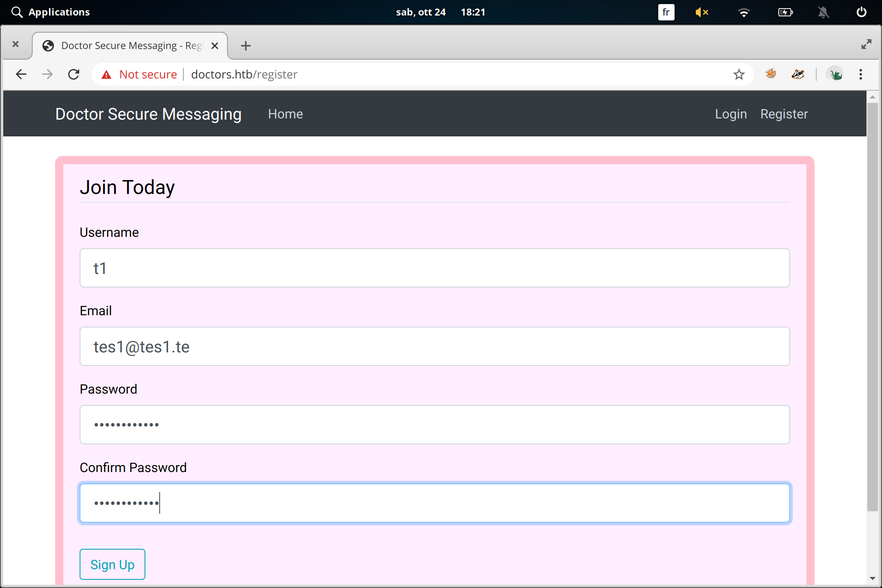The image size is (882, 588).
Task: Toggle the muted volume indicator
Action: [x=702, y=12]
